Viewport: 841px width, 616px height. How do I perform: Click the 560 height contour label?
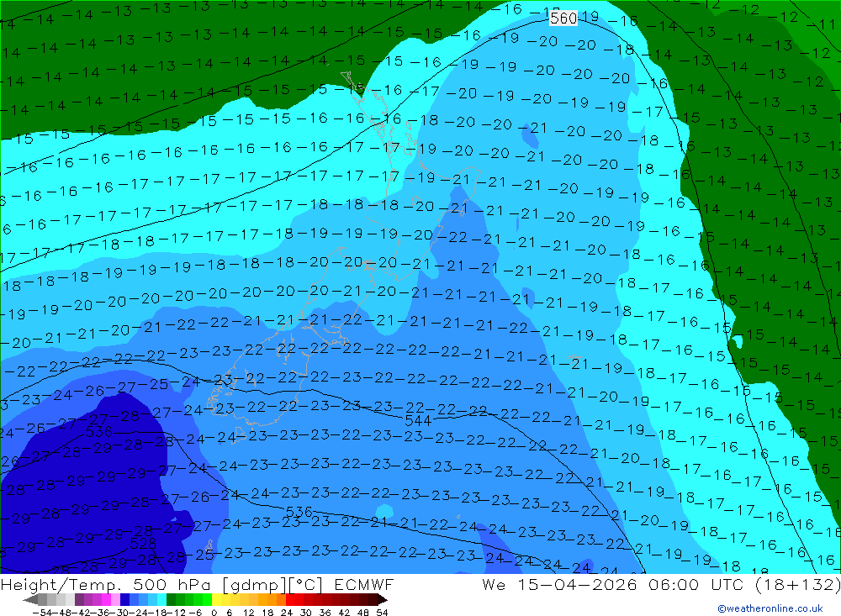(563, 18)
